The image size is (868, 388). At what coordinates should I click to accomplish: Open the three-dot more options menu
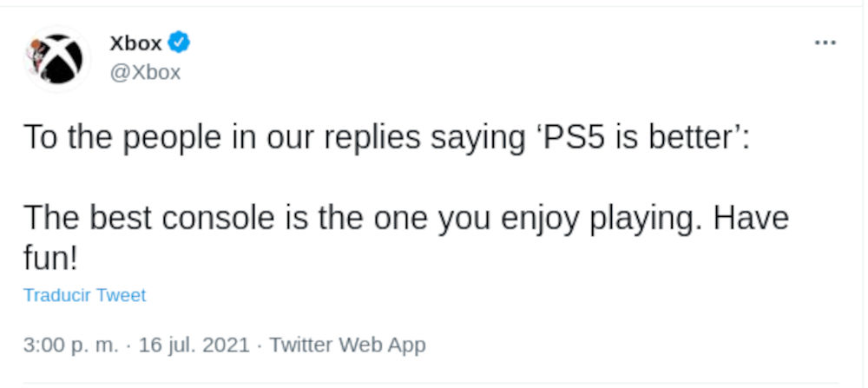click(x=825, y=43)
